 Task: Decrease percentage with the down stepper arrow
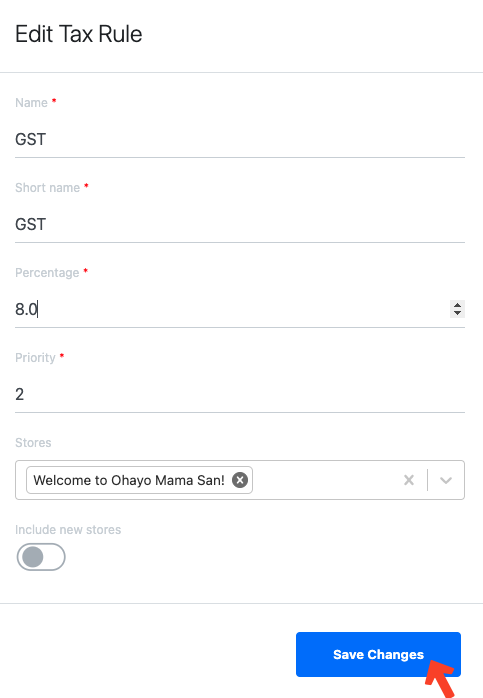click(457, 313)
